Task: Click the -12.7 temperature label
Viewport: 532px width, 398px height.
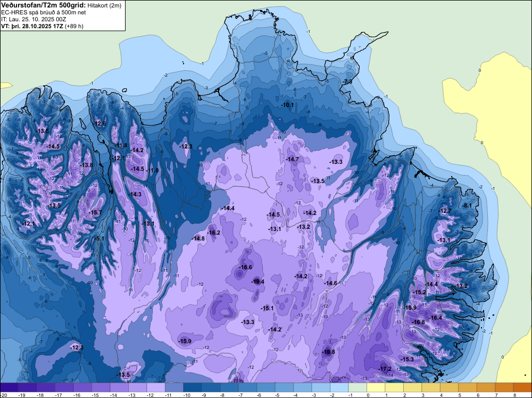Action: (x=445, y=211)
